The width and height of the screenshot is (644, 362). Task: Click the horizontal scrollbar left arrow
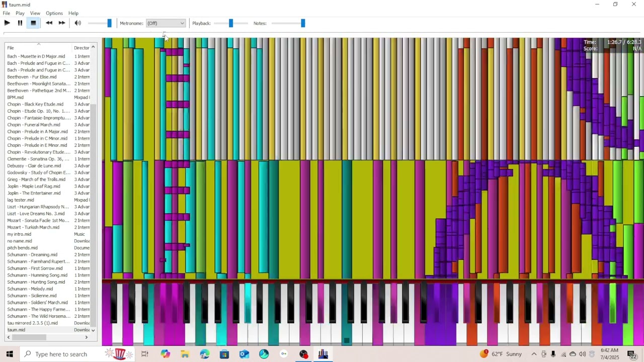(8, 337)
